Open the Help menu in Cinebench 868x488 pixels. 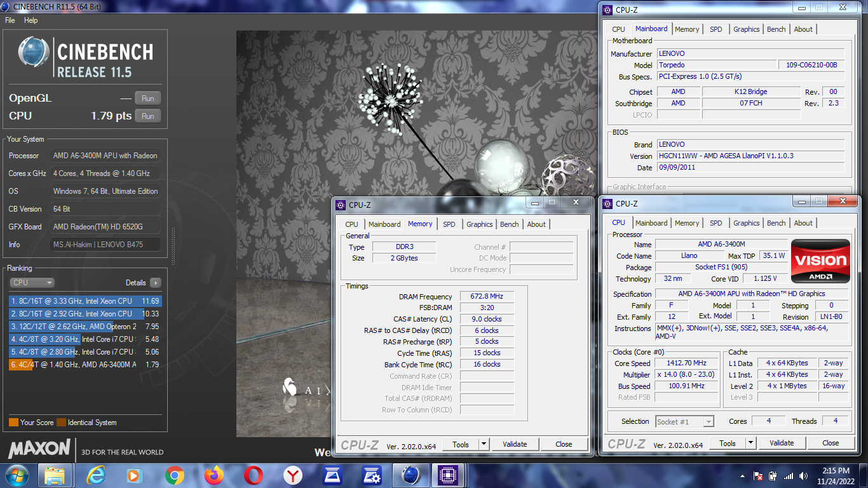point(31,20)
